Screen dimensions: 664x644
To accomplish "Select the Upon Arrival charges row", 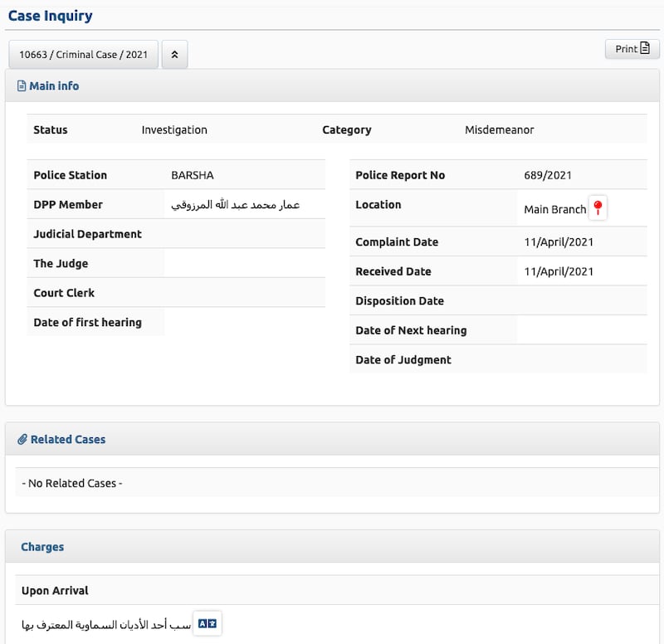I will [x=337, y=590].
